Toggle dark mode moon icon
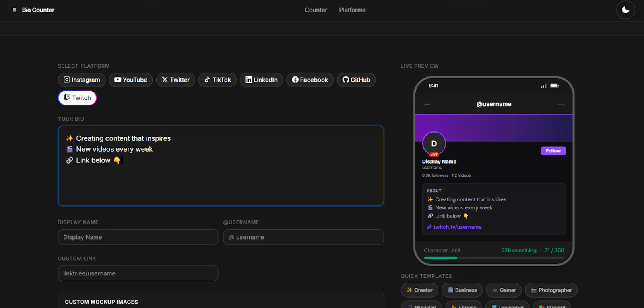The width and height of the screenshot is (644, 308). (625, 10)
